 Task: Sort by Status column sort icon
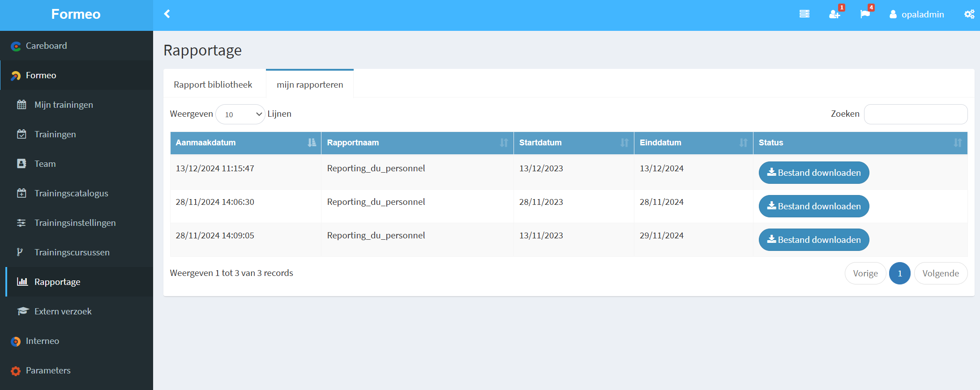coord(958,143)
